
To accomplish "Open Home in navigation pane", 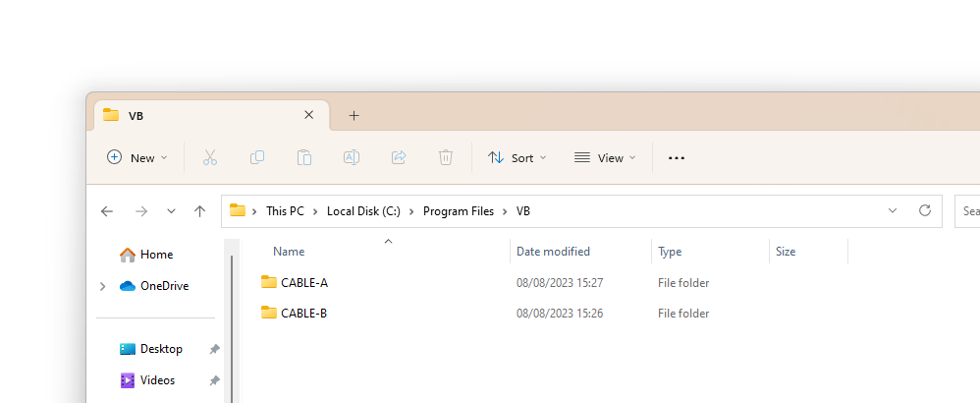I will (x=156, y=255).
